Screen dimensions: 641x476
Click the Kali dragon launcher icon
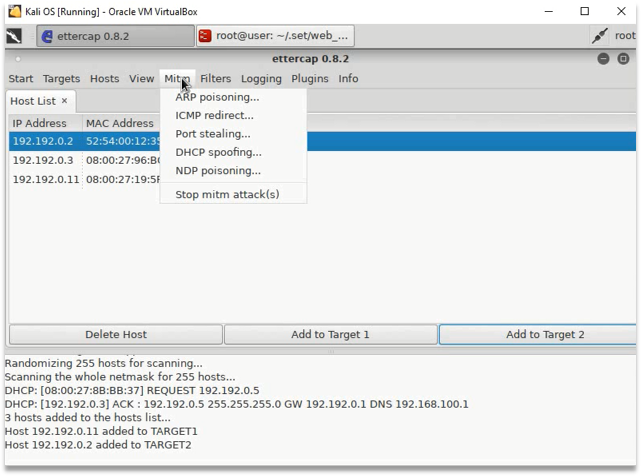14,36
